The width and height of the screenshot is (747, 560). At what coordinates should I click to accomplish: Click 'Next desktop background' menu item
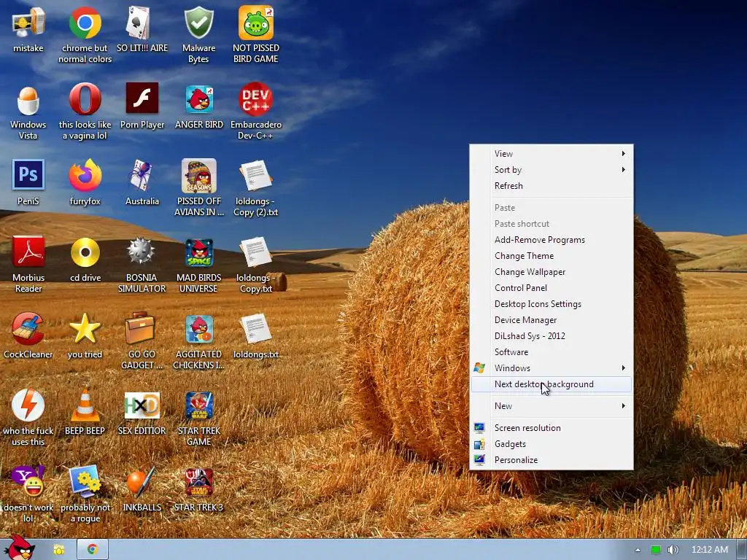coord(551,384)
